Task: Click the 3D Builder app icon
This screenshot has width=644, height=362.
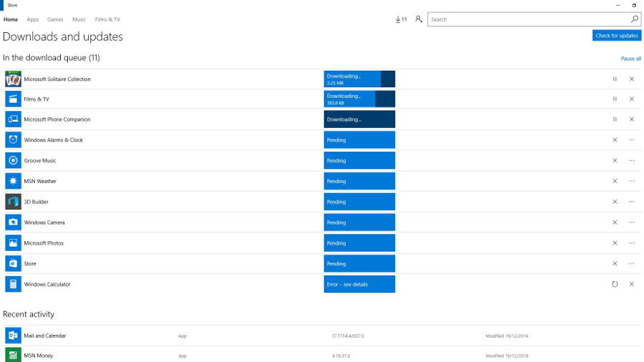Action: tap(13, 202)
